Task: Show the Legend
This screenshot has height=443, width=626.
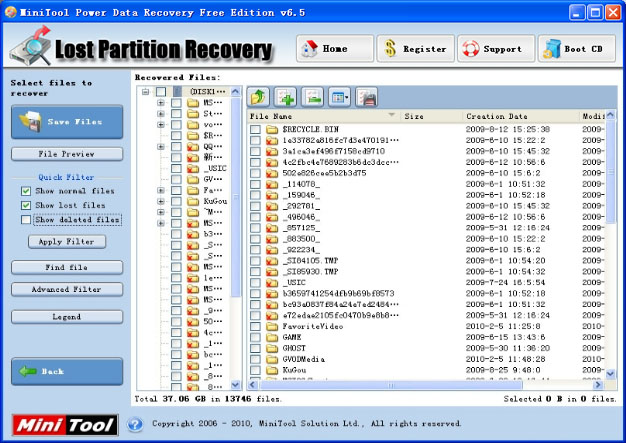Action: [67, 317]
